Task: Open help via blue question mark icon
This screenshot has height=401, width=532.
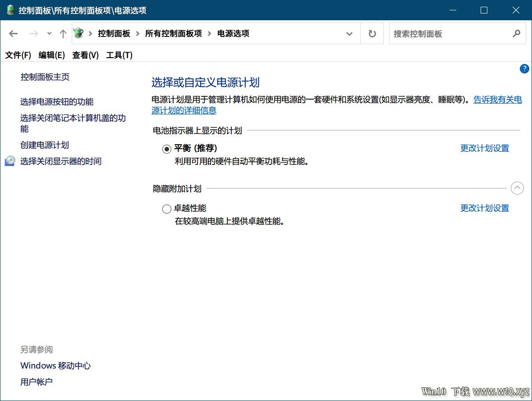Action: pos(524,68)
